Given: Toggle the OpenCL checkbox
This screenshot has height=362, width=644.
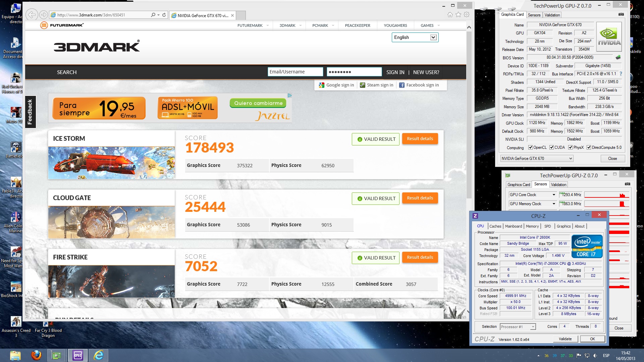Looking at the screenshot, I should 530,147.
